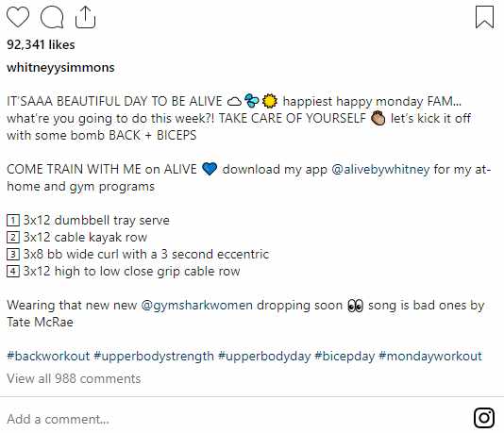Share the post using the share icon
Image resolution: width=504 pixels, height=433 pixels.
pos(85,17)
